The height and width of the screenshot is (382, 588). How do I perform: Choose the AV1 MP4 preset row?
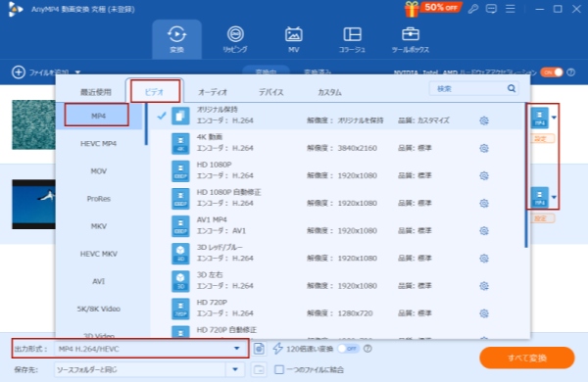[x=337, y=225]
